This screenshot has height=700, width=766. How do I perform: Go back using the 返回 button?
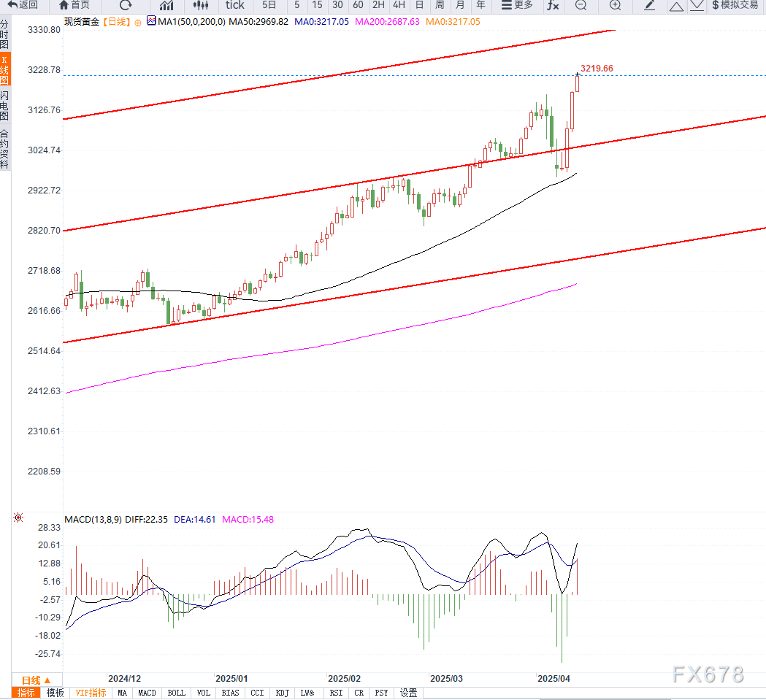(x=23, y=5)
